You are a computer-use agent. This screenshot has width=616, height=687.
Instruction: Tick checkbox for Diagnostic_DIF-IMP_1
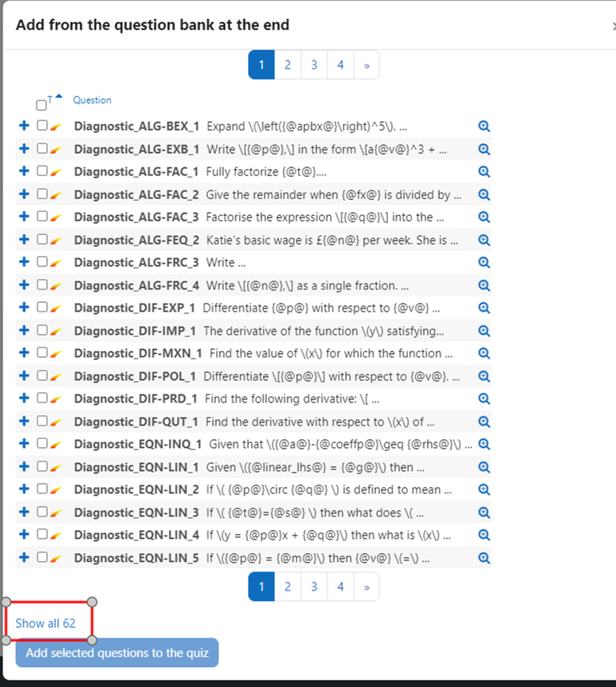[x=42, y=329]
